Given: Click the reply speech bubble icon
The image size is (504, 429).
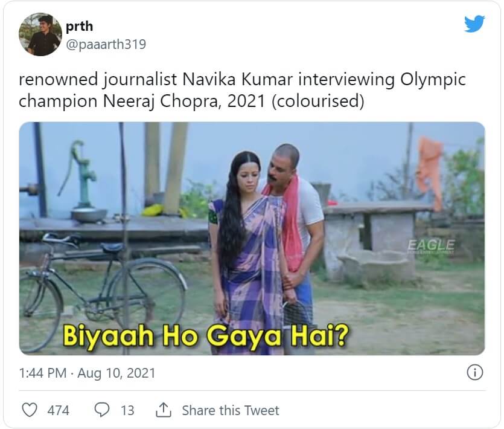Looking at the screenshot, I should click(103, 410).
